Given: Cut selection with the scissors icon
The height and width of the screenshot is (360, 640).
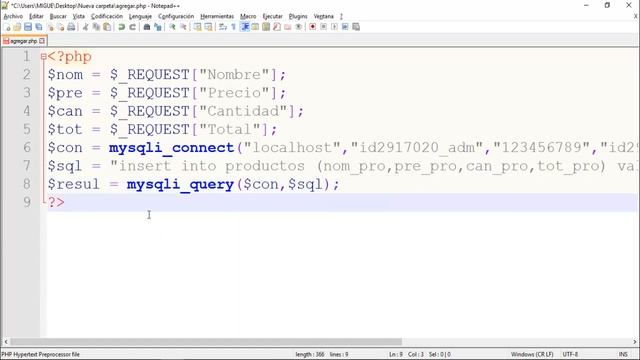Looking at the screenshot, I should (85, 27).
